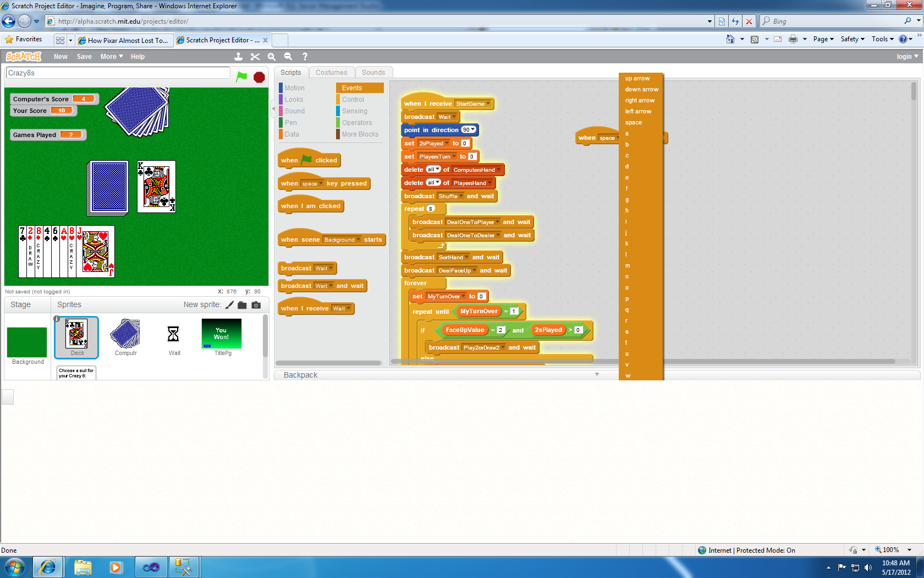
Task: Click the grow sprite tool
Action: (271, 57)
